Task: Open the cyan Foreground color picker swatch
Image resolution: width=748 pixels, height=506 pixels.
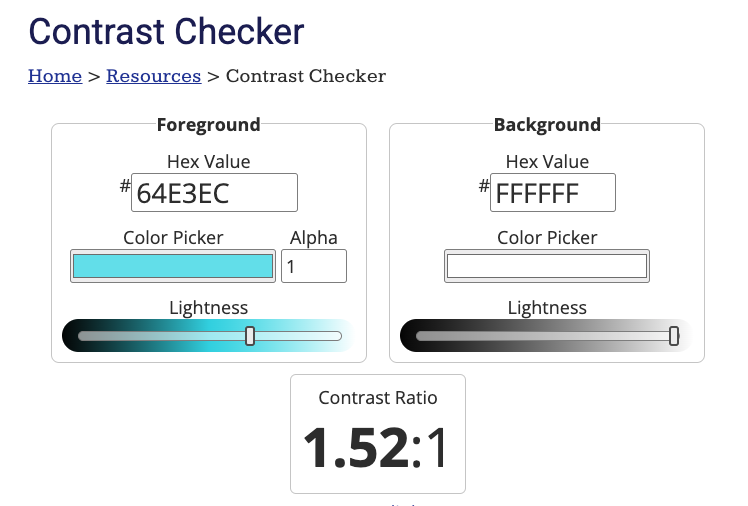Action: coord(172,266)
